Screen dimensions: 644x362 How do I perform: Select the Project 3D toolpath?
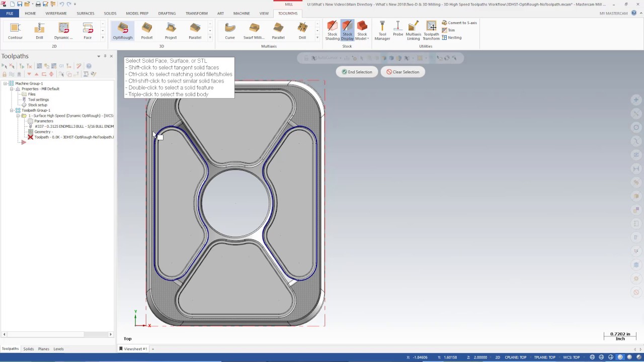tap(171, 31)
